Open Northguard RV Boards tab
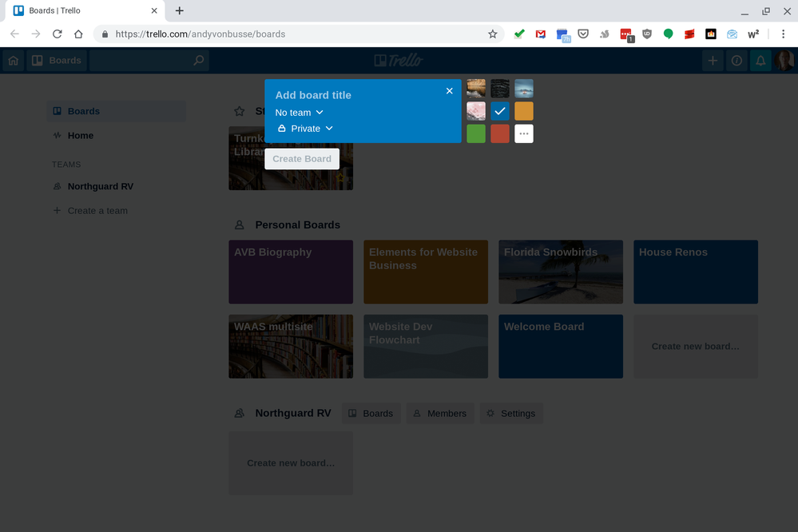798x532 pixels. coord(371,414)
